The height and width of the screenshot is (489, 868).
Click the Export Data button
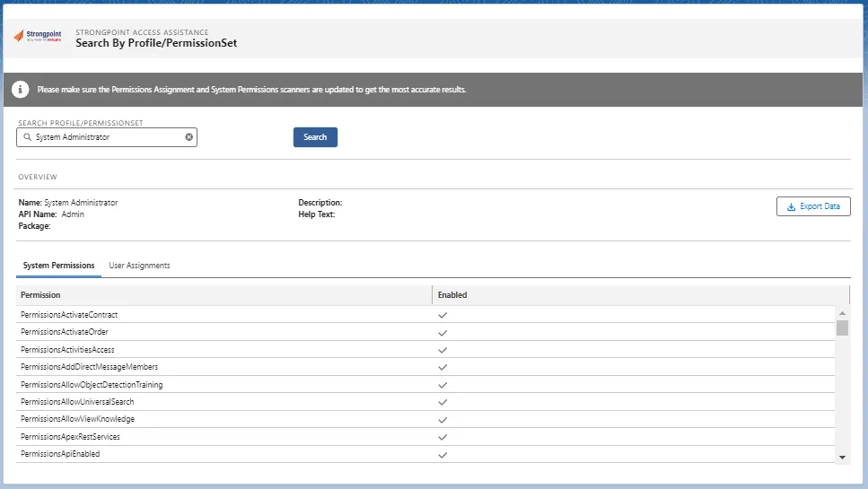tap(813, 206)
